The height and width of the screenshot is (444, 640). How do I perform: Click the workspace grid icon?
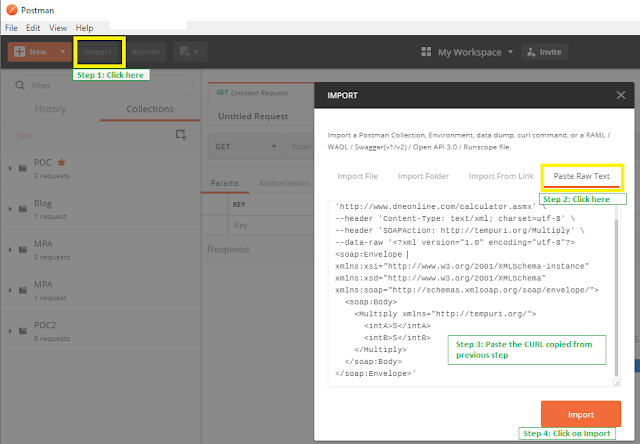tap(426, 52)
